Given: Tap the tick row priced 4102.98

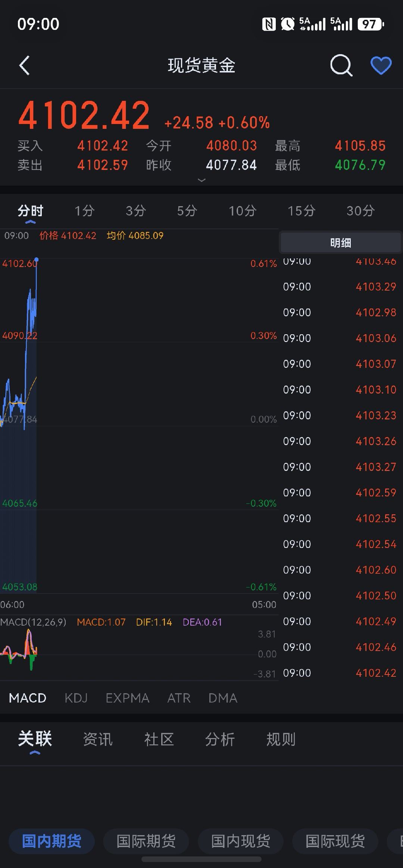Looking at the screenshot, I should click(x=340, y=313).
